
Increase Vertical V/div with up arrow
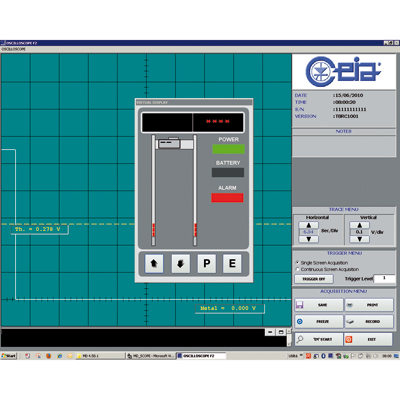pyautogui.click(x=359, y=225)
